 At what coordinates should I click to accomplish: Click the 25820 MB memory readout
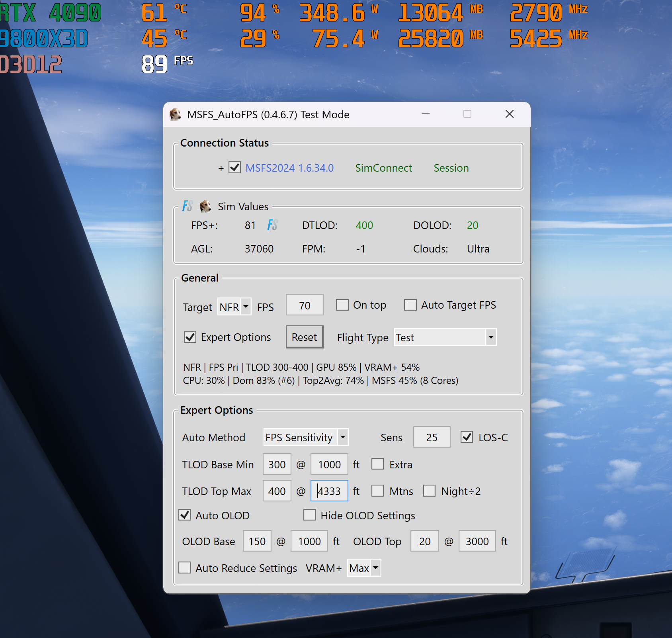click(x=441, y=39)
